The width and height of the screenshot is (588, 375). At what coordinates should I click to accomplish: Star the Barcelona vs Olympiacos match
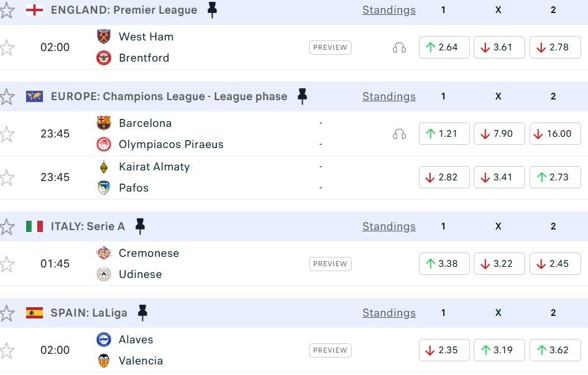pos(7,134)
